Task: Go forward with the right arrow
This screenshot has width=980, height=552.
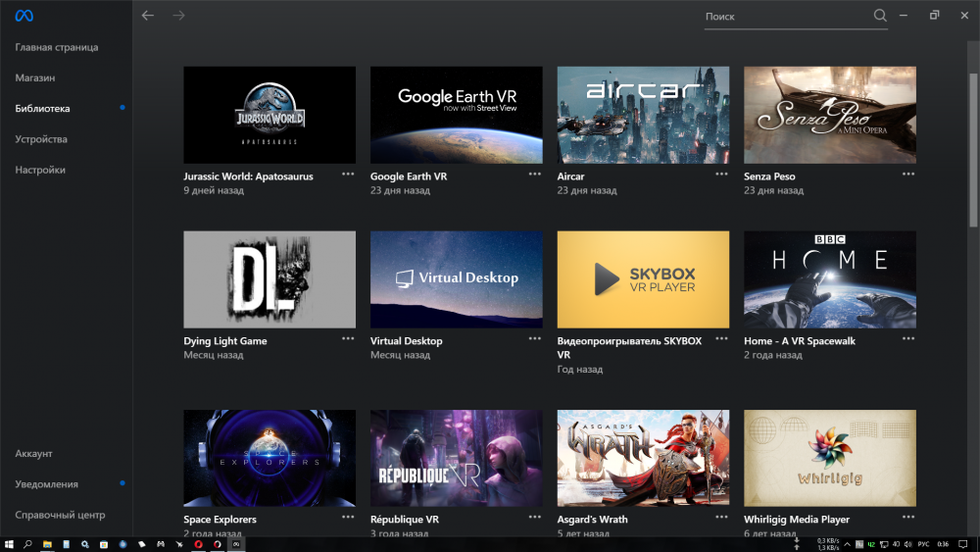Action: click(178, 16)
